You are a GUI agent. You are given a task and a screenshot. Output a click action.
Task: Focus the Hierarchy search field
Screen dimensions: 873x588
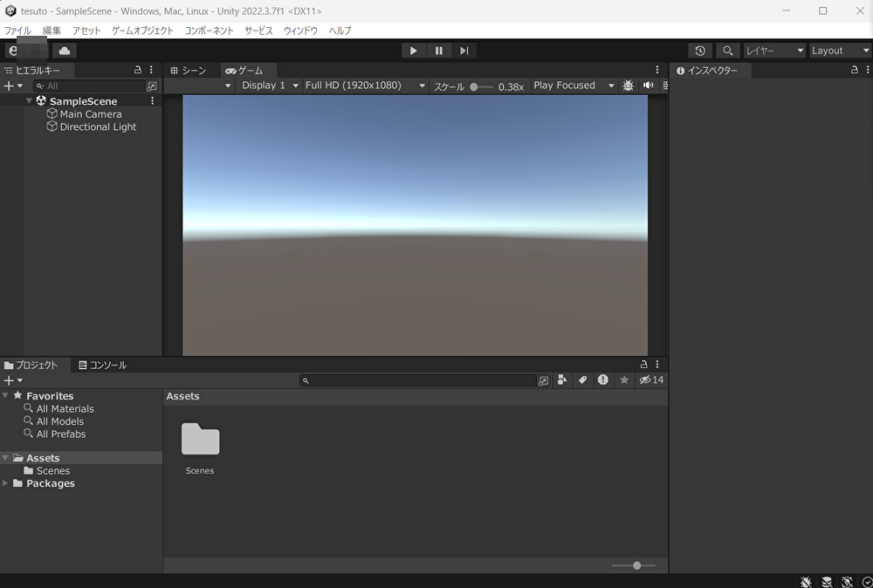(x=89, y=85)
